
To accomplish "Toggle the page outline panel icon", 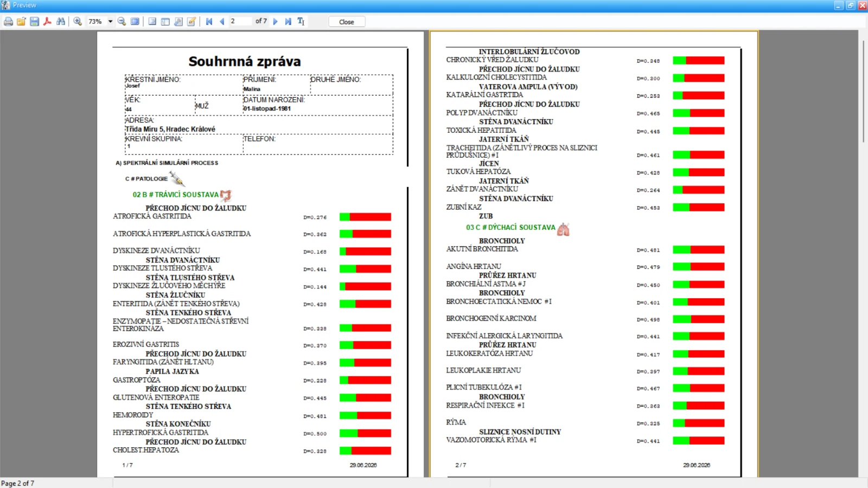I will click(152, 22).
